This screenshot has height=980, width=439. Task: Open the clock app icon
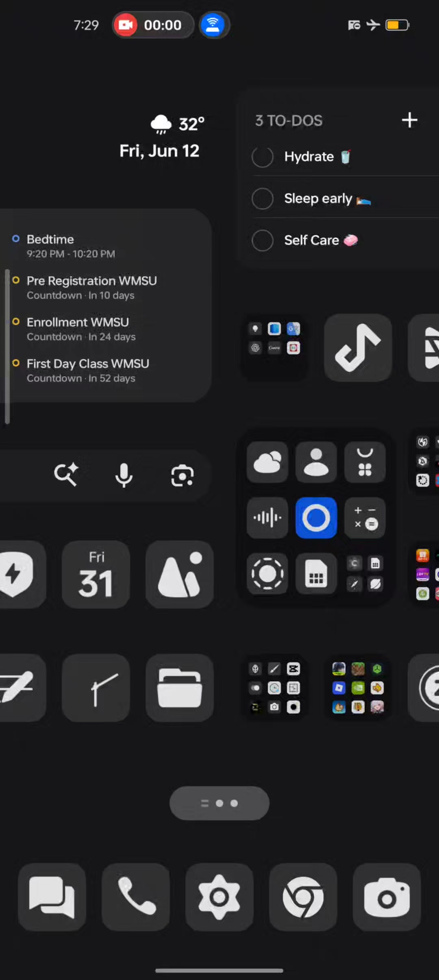96,687
